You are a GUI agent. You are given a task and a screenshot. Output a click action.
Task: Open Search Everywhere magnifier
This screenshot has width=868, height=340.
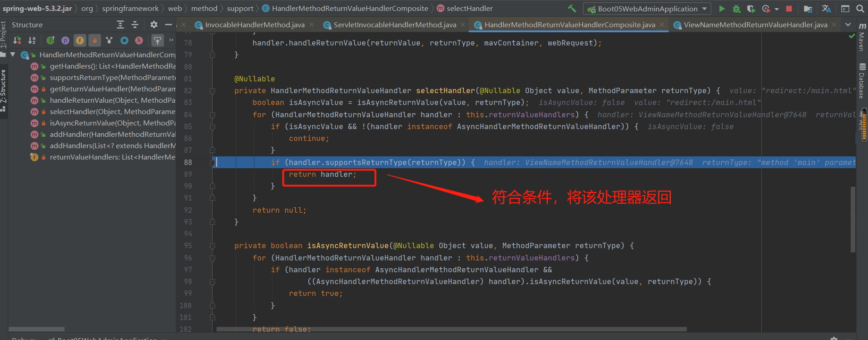coord(860,9)
